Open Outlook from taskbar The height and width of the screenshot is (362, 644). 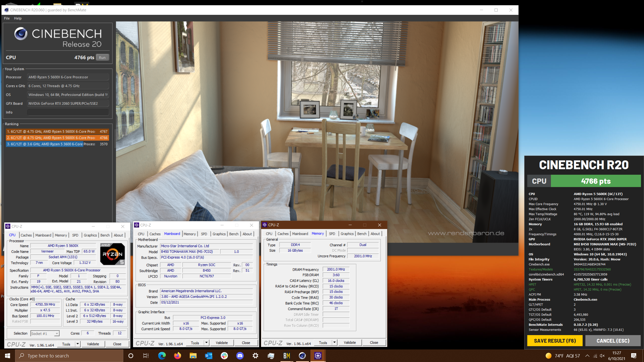coord(209,356)
